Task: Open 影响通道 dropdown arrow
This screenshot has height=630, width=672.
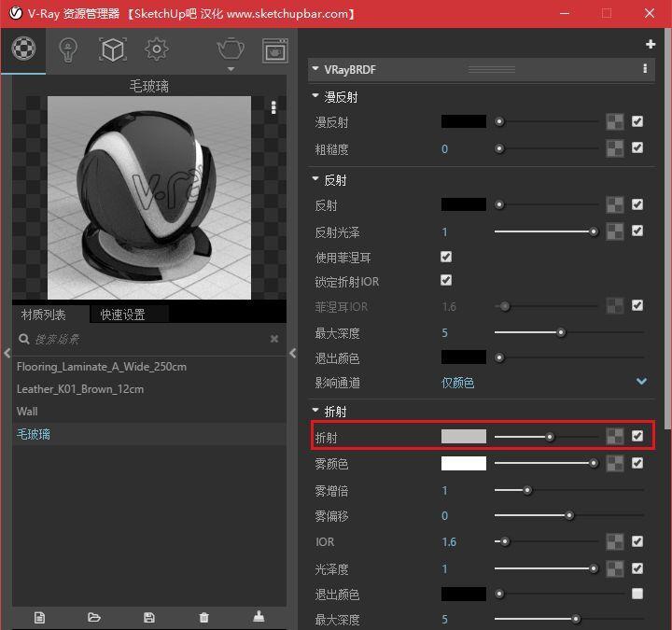Action: [641, 381]
